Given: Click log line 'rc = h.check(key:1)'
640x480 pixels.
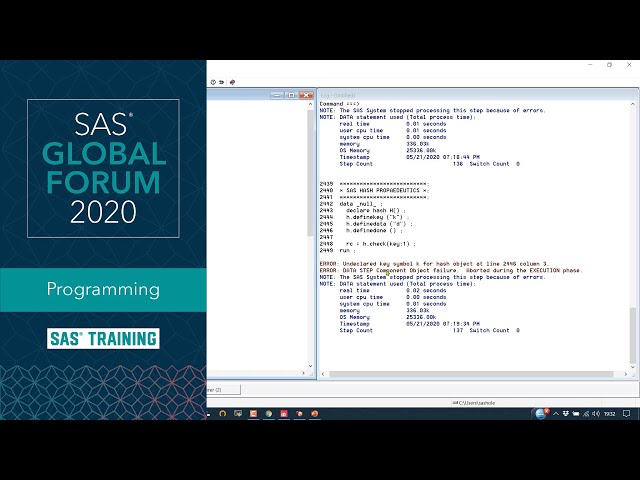Looking at the screenshot, I should tap(381, 244).
